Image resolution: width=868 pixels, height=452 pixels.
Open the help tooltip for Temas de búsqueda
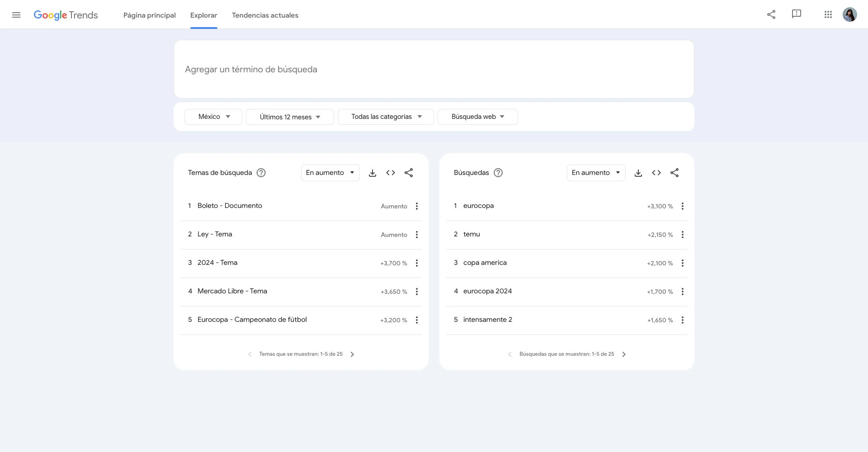[x=261, y=173]
